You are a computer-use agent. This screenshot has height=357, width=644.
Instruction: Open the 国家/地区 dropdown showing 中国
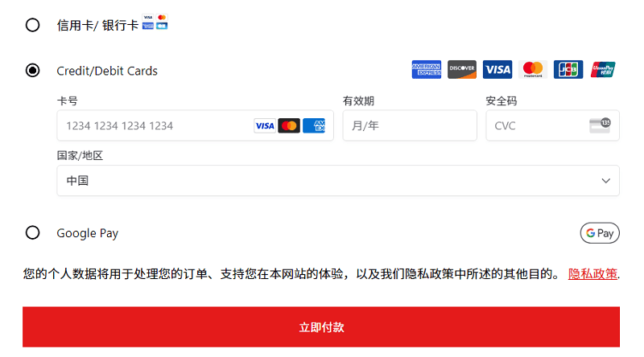pyautogui.click(x=338, y=181)
